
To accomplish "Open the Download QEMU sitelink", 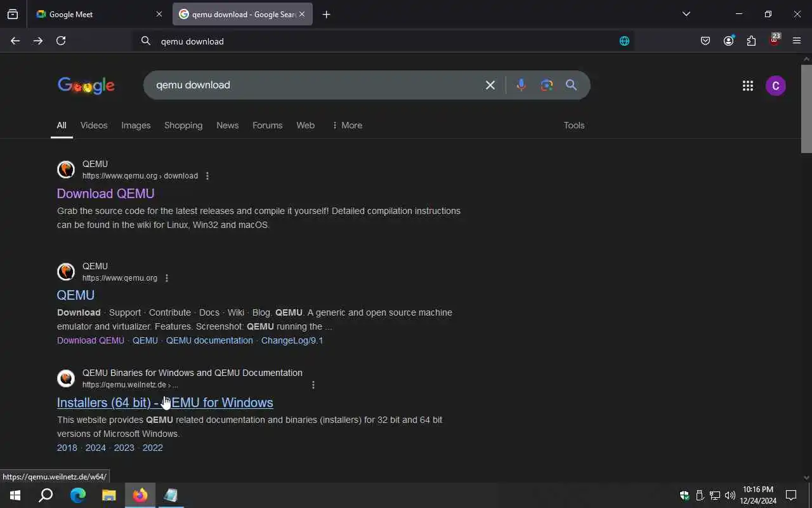I will 91,340.
